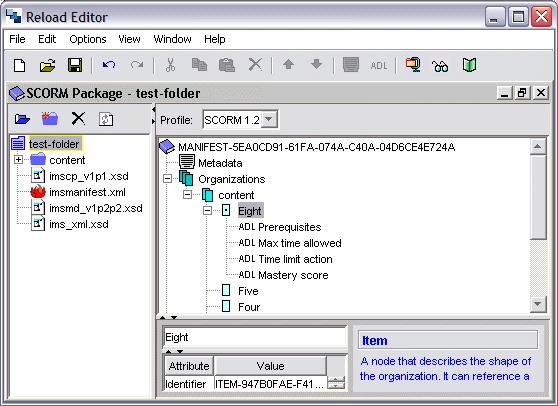The image size is (558, 406).
Task: Open a package with the folder icon
Action: coord(47,65)
